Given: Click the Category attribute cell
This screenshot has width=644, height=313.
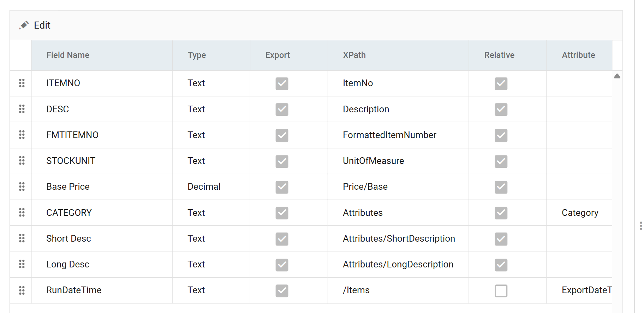Looking at the screenshot, I should click(x=579, y=213).
